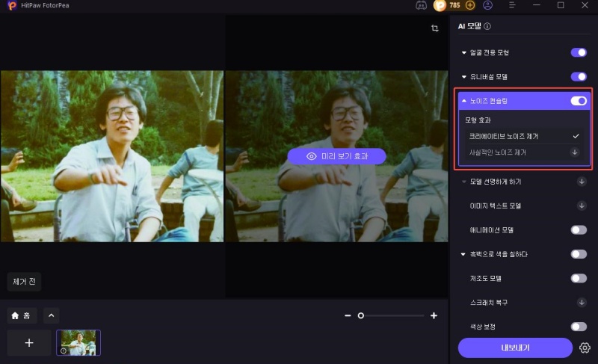Click the coin balance icon showing 785
Viewport: 598px width, 364px height.
point(440,5)
